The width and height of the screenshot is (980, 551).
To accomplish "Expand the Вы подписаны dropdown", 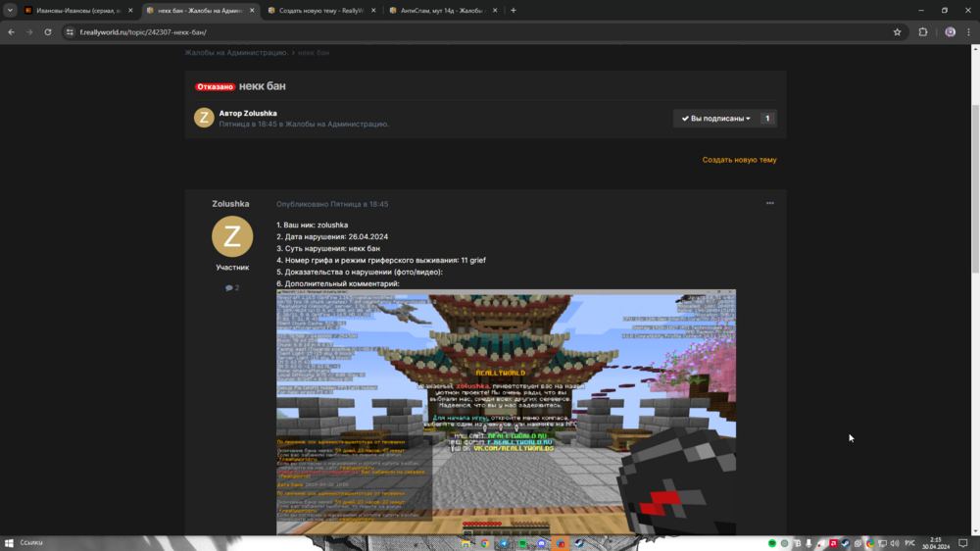I will coord(715,119).
